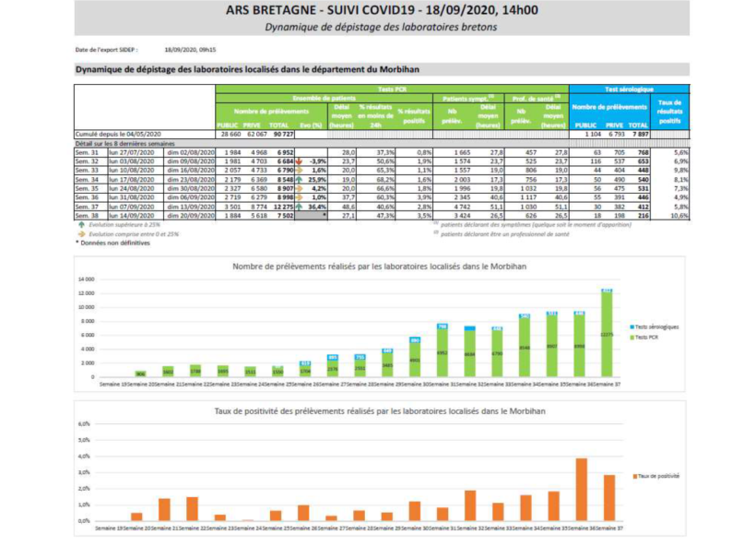Click the tallest green bar for Semaine 37
The image size is (756, 546).
tap(607, 334)
